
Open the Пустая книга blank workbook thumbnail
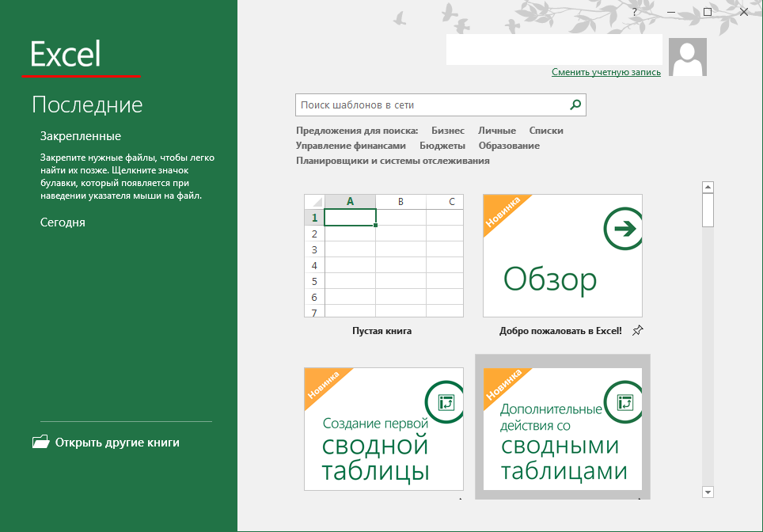click(x=384, y=256)
